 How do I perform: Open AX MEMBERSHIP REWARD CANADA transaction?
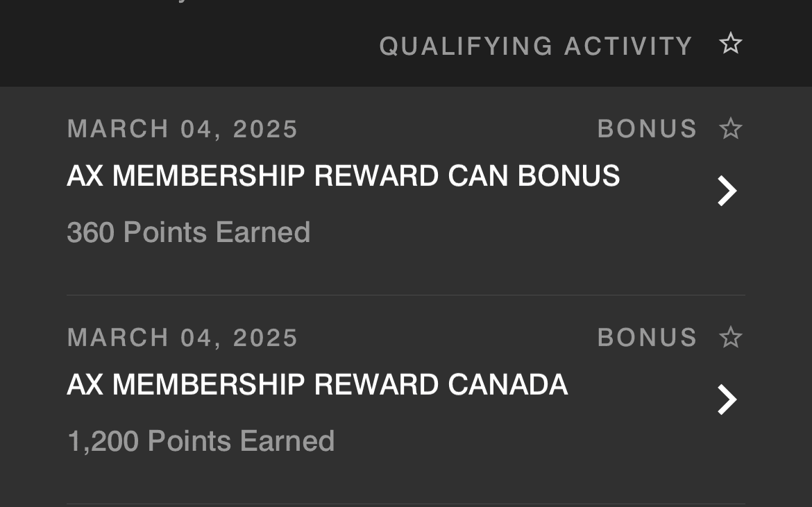coord(317,384)
